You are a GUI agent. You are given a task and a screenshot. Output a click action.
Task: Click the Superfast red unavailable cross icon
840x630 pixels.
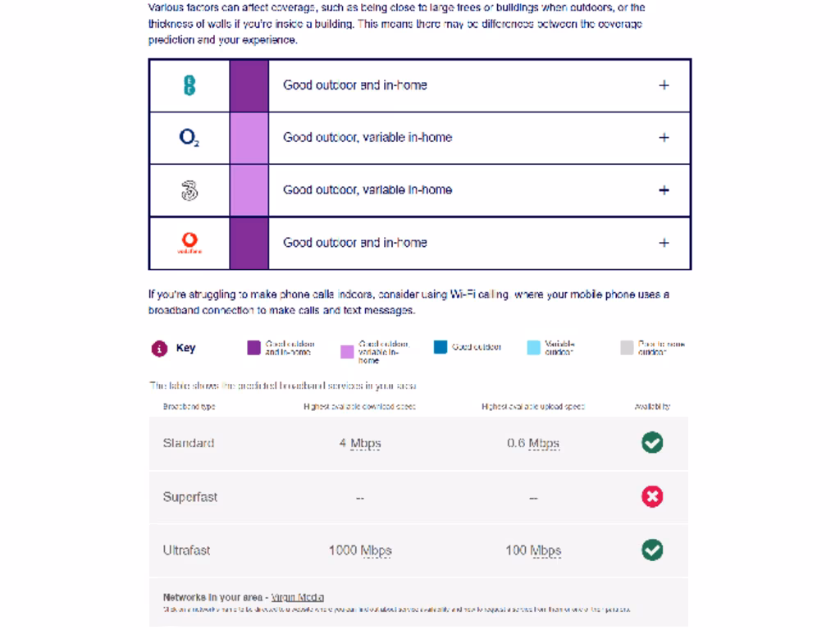[x=652, y=496]
